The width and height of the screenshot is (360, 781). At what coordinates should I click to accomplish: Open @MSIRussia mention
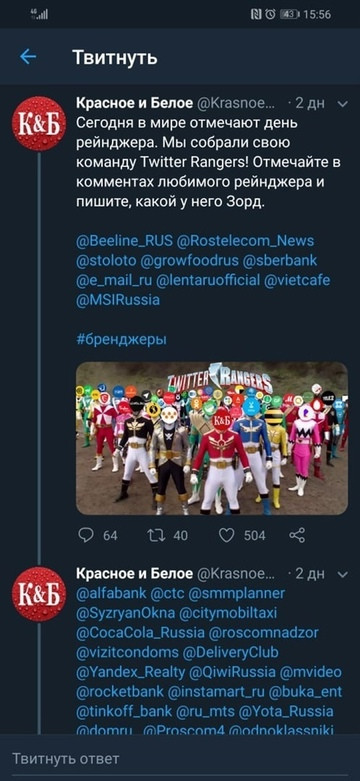click(118, 300)
